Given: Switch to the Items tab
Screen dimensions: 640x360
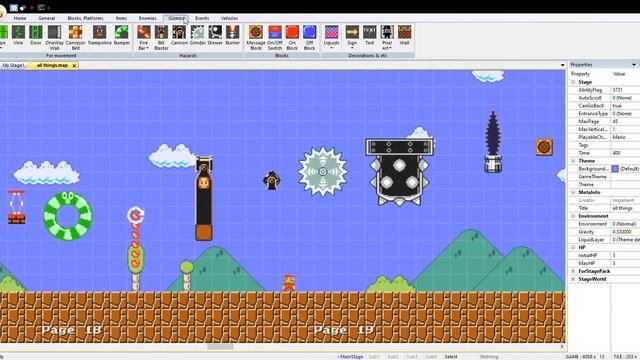Looking at the screenshot, I should [x=121, y=18].
